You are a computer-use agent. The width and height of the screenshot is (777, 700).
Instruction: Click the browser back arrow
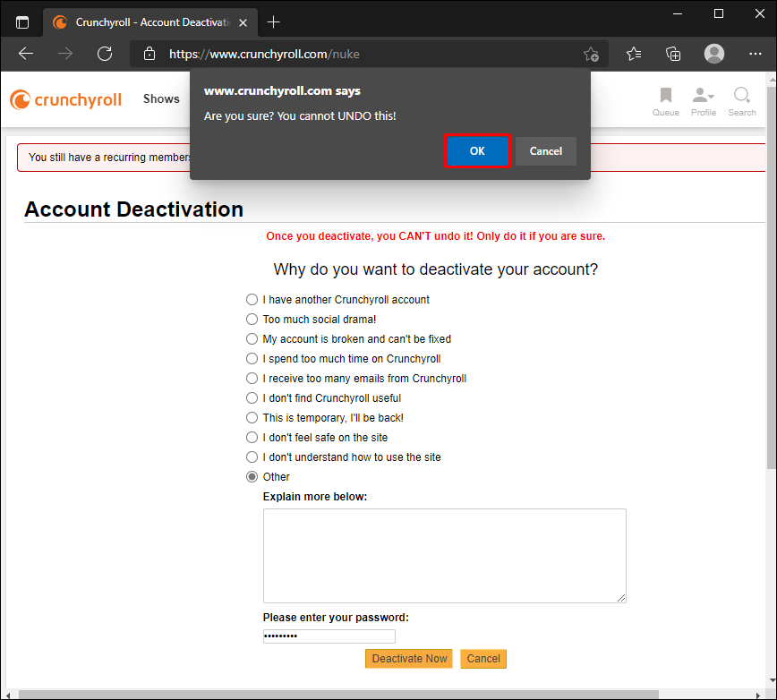pyautogui.click(x=26, y=54)
